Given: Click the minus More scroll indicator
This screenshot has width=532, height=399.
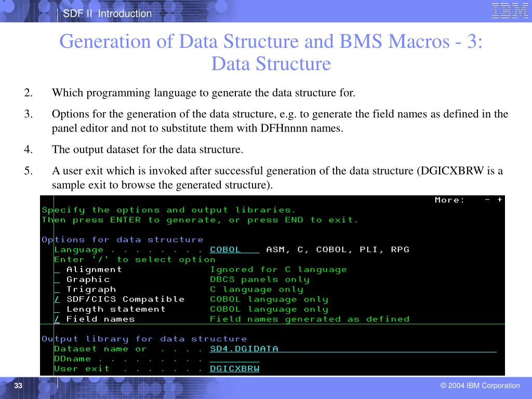Looking at the screenshot, I should click(x=487, y=200).
